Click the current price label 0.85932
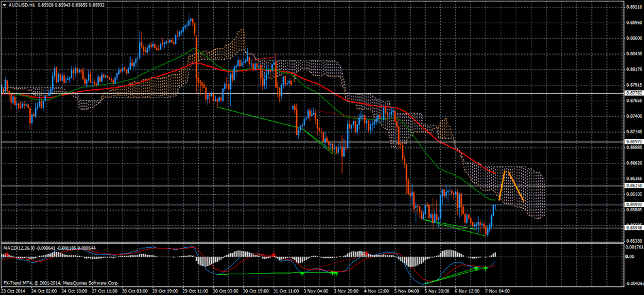The image size is (644, 295). pos(634,204)
